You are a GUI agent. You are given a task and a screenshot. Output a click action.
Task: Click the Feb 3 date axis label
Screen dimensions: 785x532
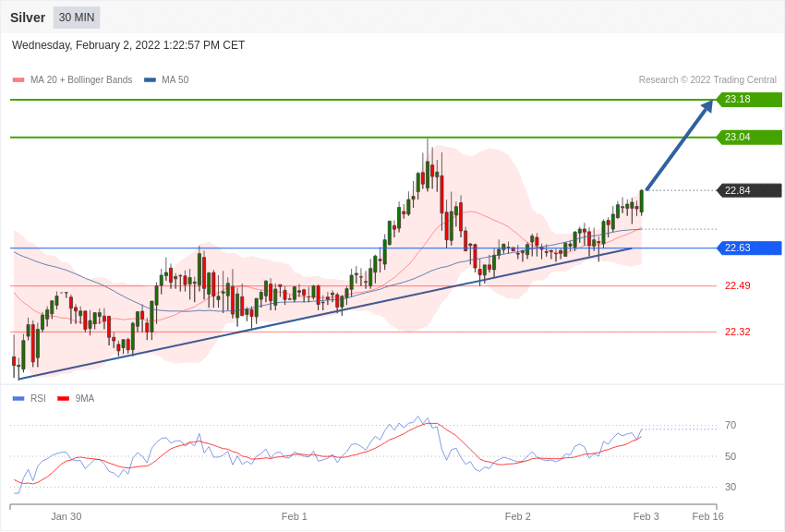646,516
